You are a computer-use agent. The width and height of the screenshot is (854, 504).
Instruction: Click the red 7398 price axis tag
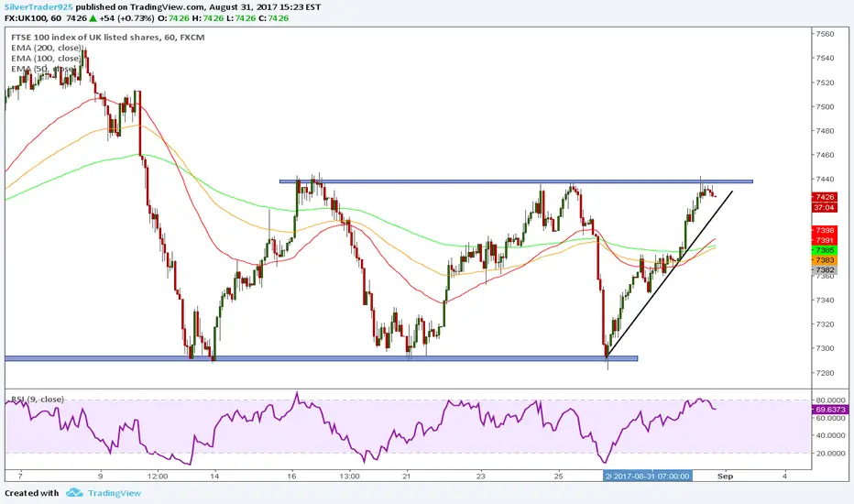point(825,231)
